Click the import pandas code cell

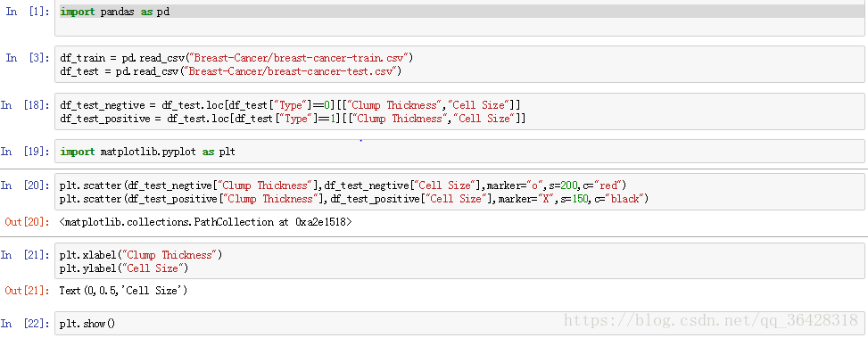click(x=459, y=18)
